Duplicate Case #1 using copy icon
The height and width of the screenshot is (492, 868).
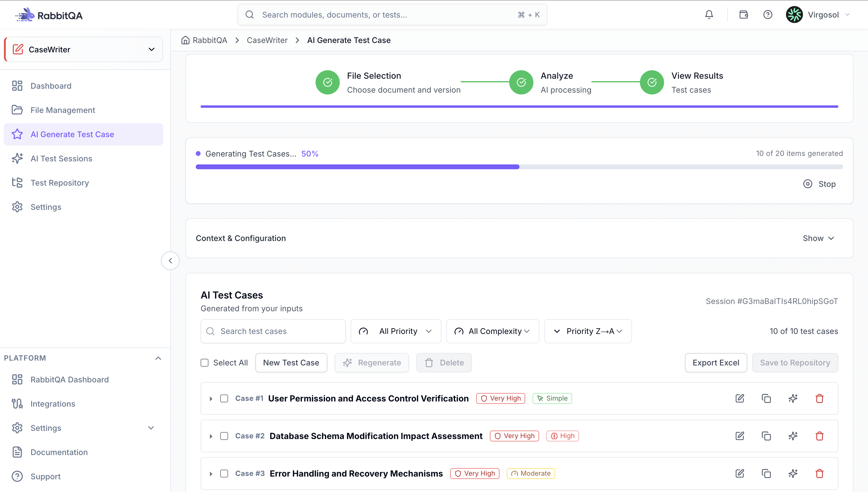766,398
